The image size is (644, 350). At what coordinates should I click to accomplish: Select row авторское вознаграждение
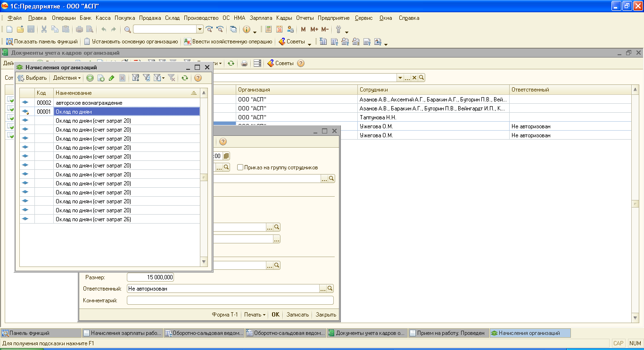click(x=110, y=103)
